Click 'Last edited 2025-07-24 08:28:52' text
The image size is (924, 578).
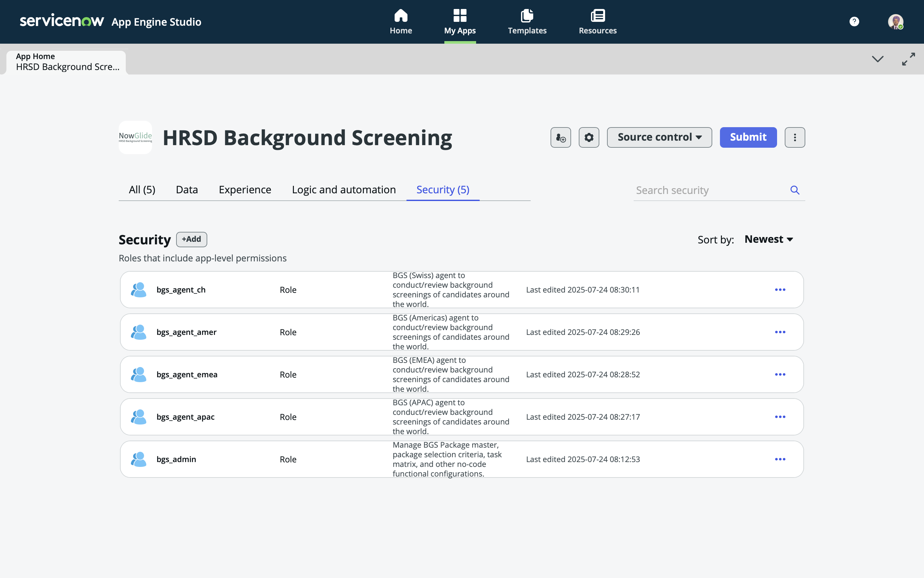coord(583,375)
